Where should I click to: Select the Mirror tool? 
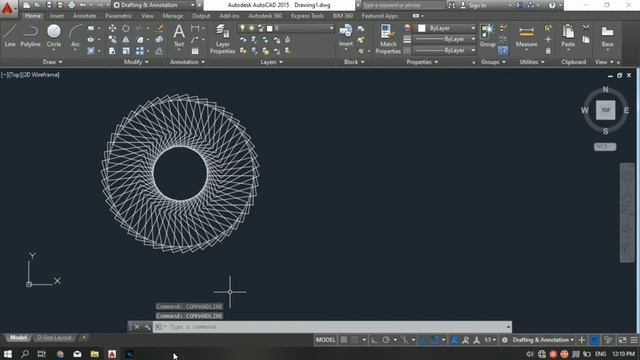pos(126,40)
